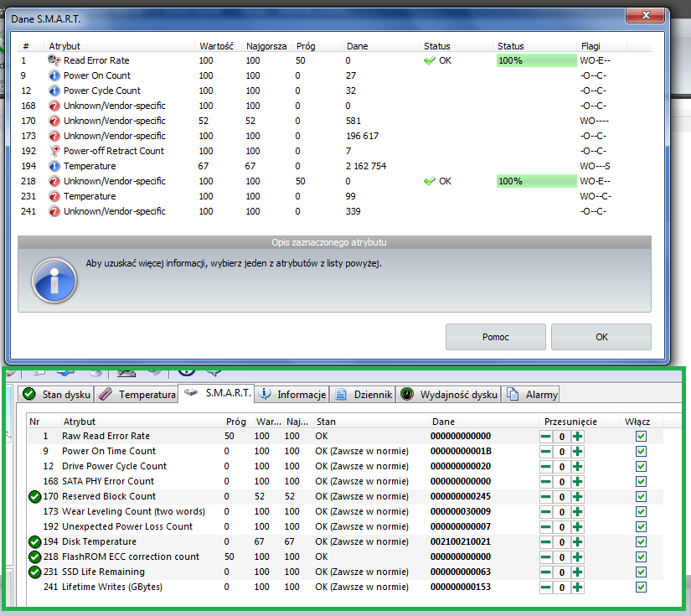Increase offset for Raw Read Error Rate
Image resolution: width=691 pixels, height=616 pixels.
click(x=577, y=437)
